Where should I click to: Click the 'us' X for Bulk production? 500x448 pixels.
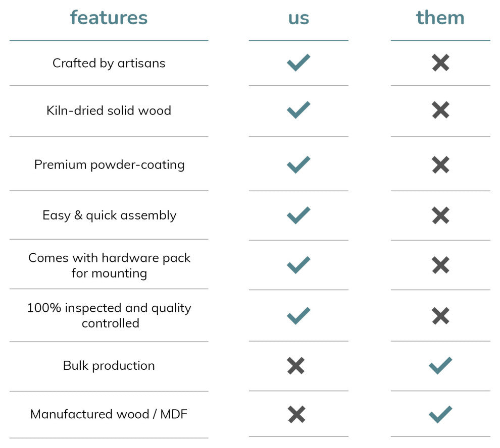[x=296, y=366]
